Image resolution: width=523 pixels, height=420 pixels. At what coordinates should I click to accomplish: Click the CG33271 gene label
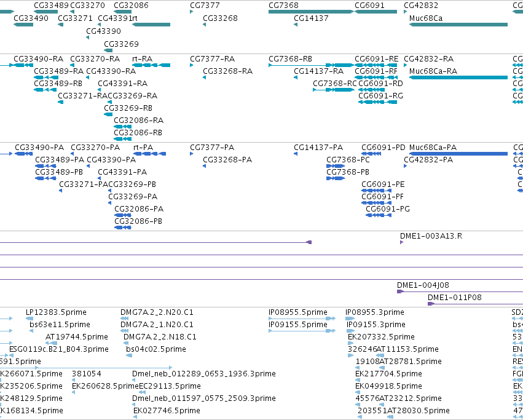pos(75,18)
